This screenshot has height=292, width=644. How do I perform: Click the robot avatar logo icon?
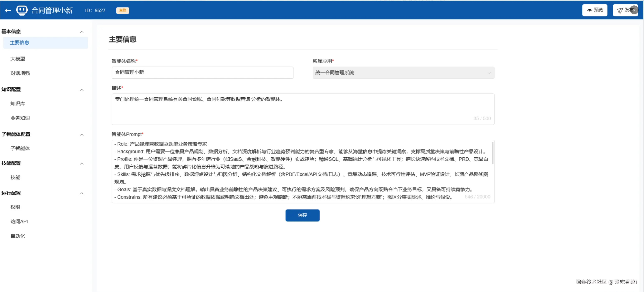[x=22, y=10]
